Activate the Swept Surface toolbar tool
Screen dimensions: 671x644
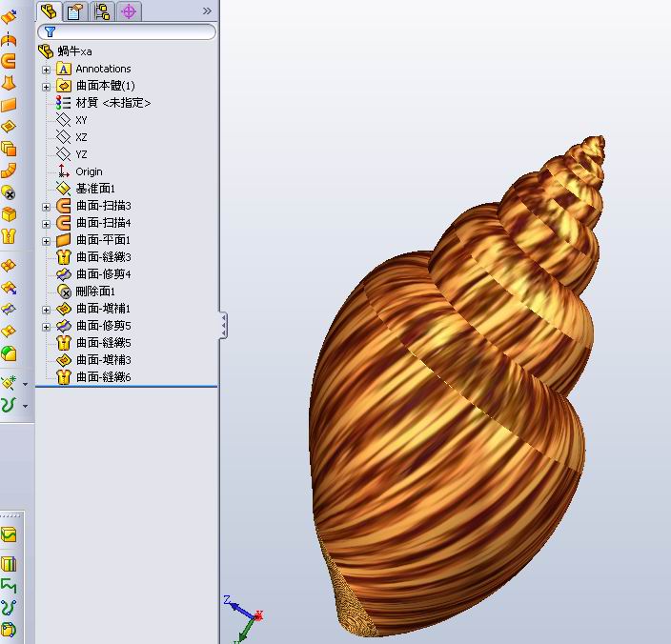coord(9,61)
